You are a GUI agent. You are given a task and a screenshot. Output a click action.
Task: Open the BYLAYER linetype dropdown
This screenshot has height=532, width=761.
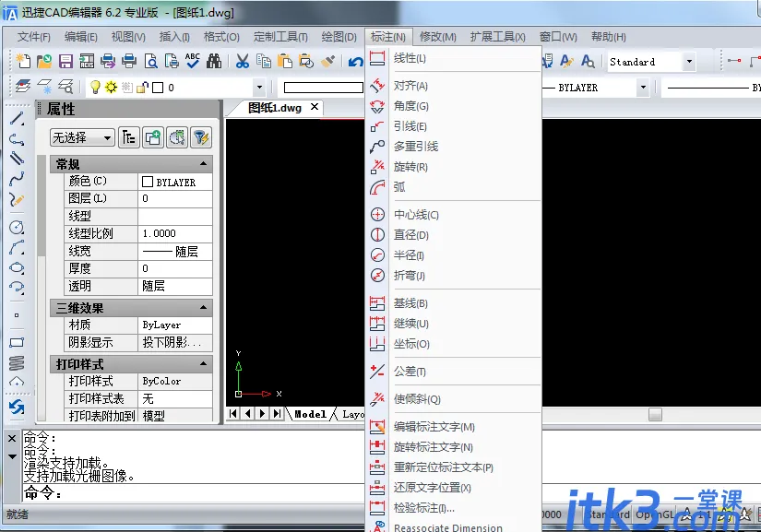[x=643, y=88]
